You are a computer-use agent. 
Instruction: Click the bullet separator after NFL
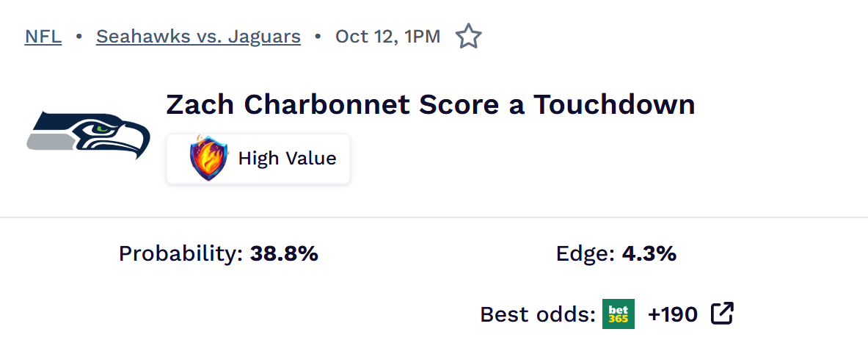[79, 36]
